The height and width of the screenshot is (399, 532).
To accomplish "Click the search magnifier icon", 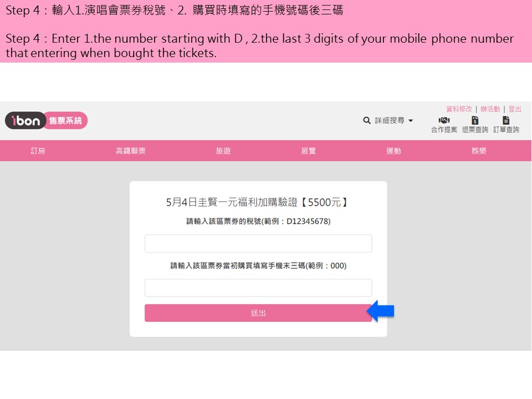I will [367, 120].
